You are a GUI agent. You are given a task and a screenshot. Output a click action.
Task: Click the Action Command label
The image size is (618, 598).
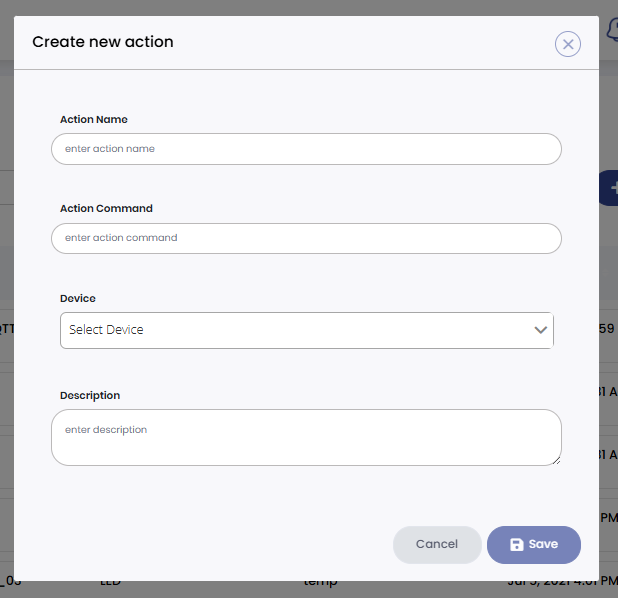pos(106,209)
